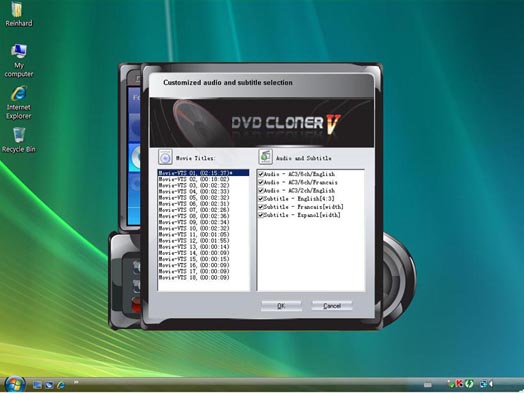Confirm selection with OK button
This screenshot has height=393, width=524.
281,306
